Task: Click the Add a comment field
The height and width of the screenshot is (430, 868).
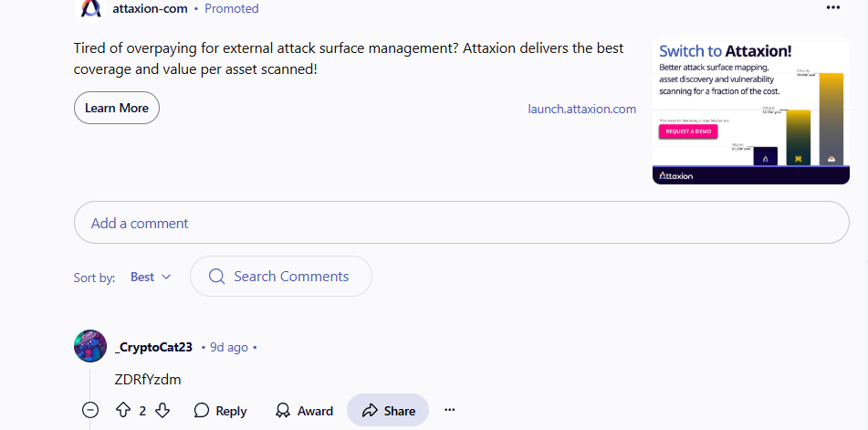Action: (461, 223)
